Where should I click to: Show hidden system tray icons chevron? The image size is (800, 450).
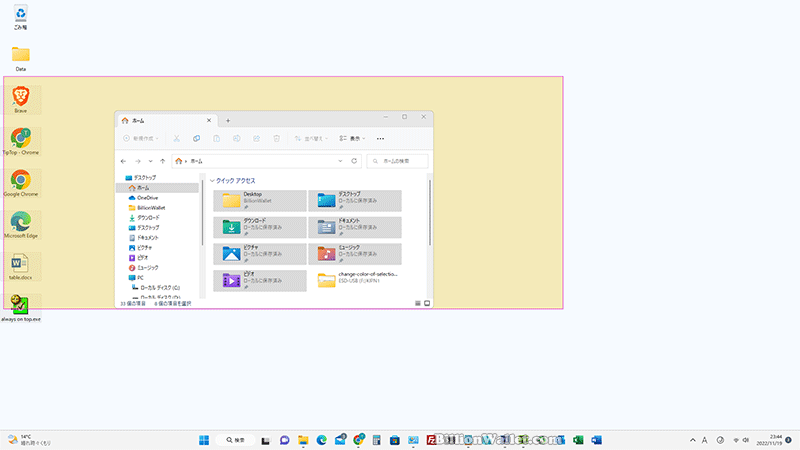click(692, 440)
